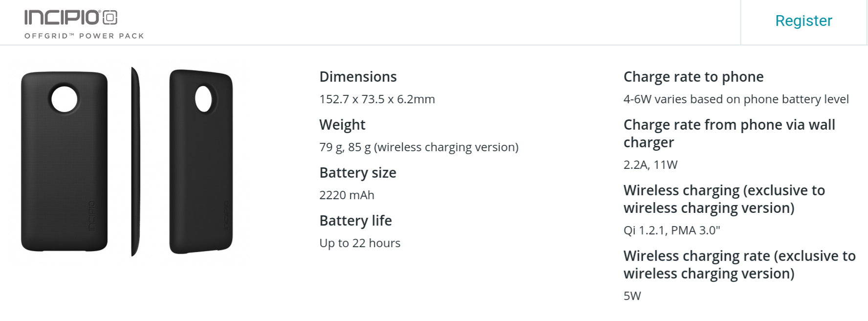Viewport: 868px width, 321px height.
Task: Click the camera cutout on angled-view pack
Action: pos(203,99)
